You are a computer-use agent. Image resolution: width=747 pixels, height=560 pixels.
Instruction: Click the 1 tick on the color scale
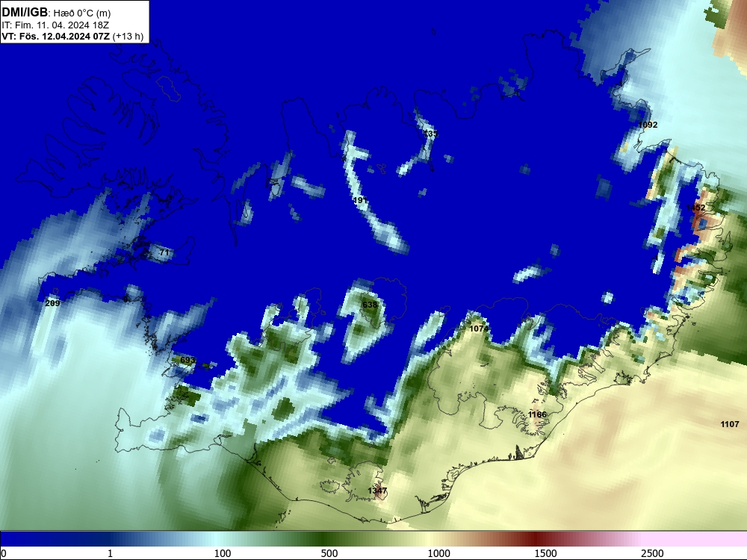pyautogui.click(x=110, y=553)
